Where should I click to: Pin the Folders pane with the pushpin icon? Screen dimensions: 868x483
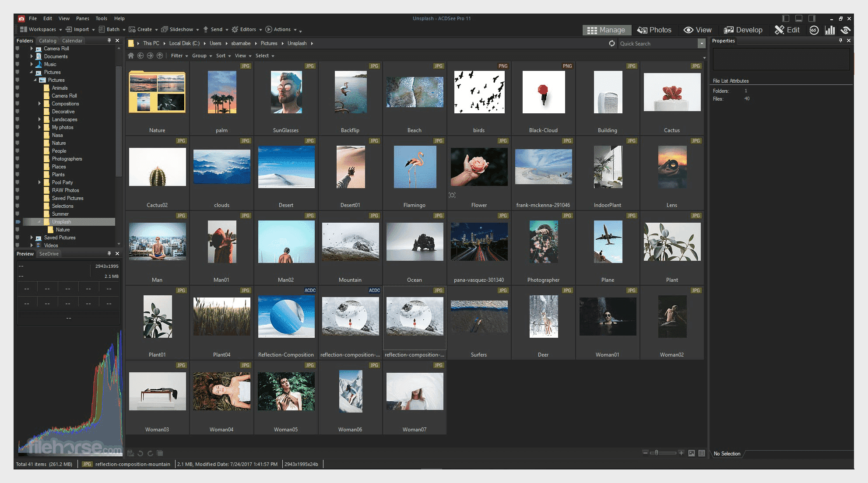[x=109, y=40]
